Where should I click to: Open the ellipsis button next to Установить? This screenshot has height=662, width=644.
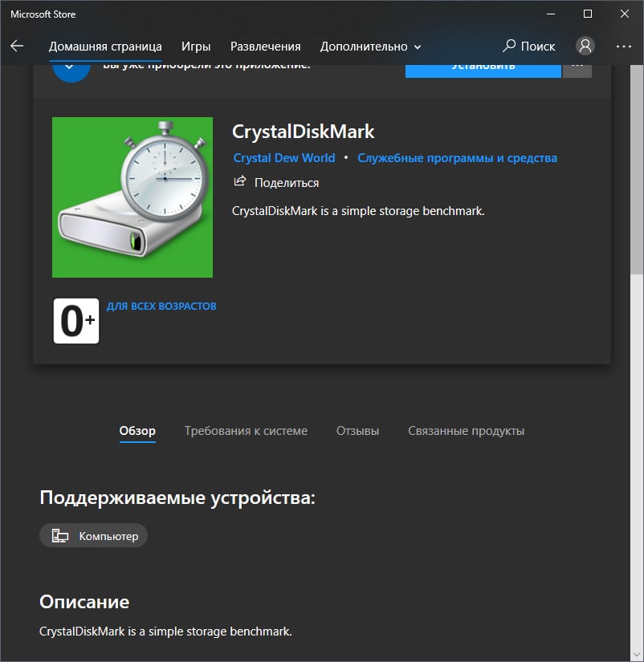[577, 71]
